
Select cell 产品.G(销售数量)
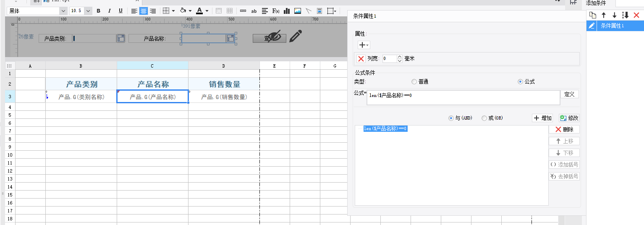click(224, 97)
